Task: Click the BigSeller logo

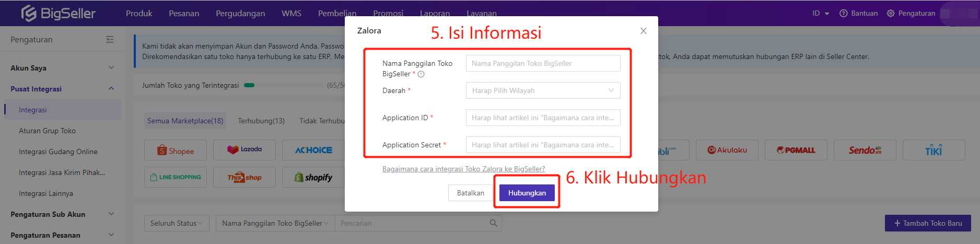Action: tap(58, 13)
